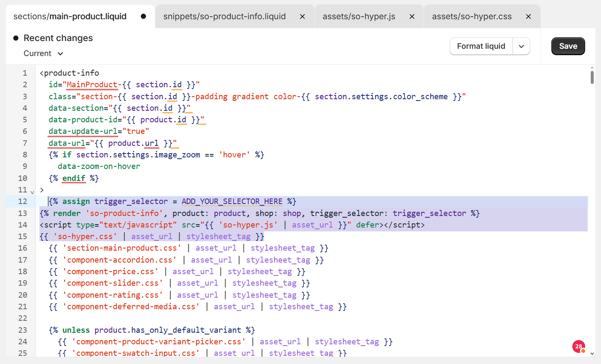Click scrollbar up arrow
The height and width of the screenshot is (364, 601).
click(x=592, y=68)
